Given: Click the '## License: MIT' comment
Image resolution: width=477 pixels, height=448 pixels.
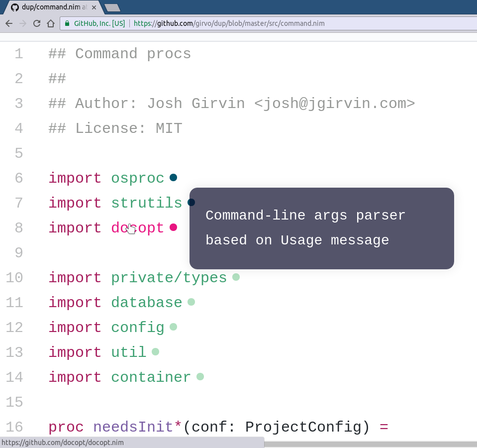Looking at the screenshot, I should tap(115, 128).
